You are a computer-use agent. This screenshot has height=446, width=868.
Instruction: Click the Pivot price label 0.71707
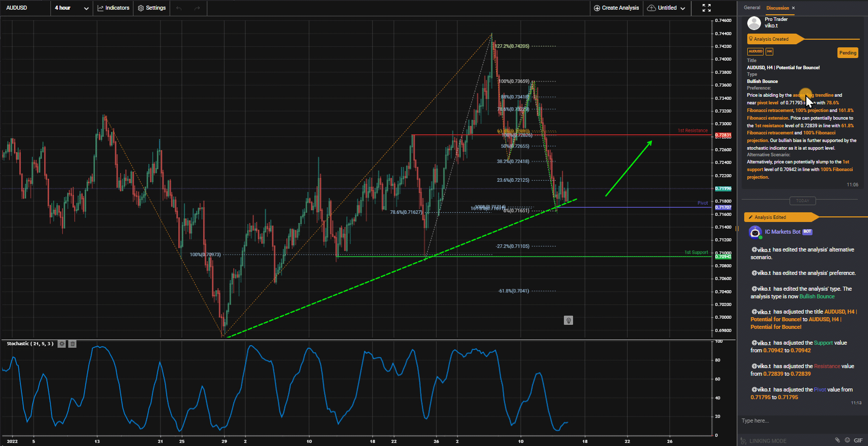(x=723, y=207)
